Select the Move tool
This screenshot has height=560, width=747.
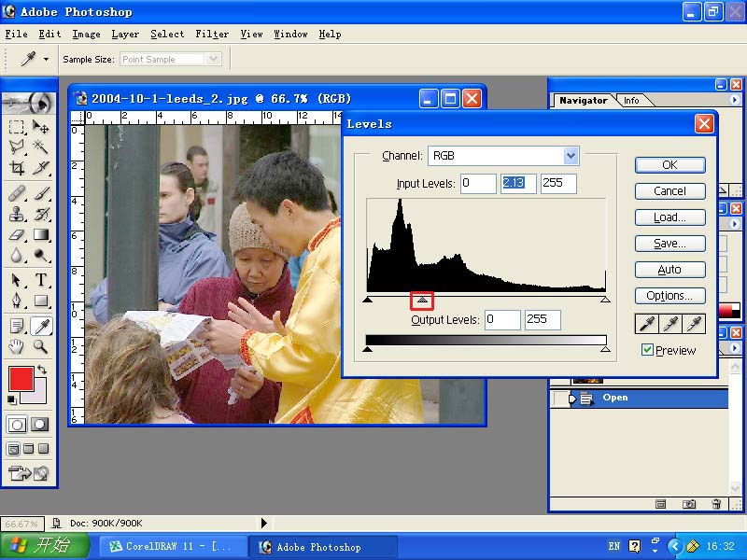pyautogui.click(x=41, y=127)
